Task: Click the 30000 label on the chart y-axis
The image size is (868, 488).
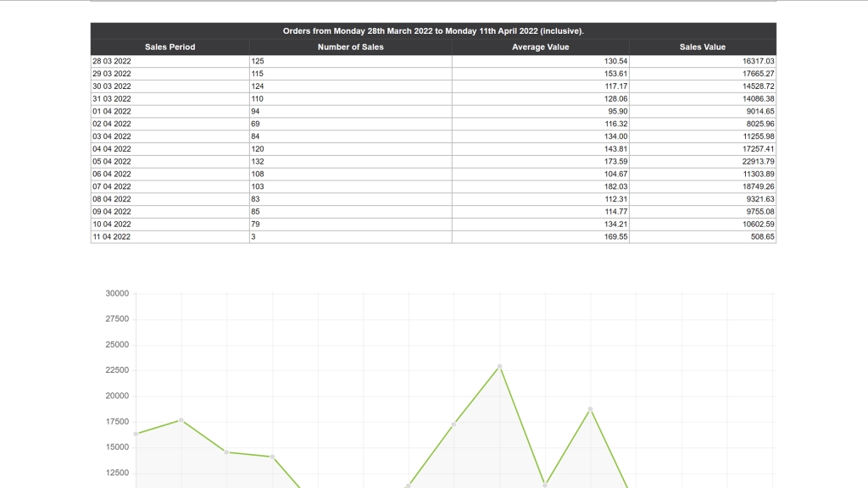Action: point(116,294)
